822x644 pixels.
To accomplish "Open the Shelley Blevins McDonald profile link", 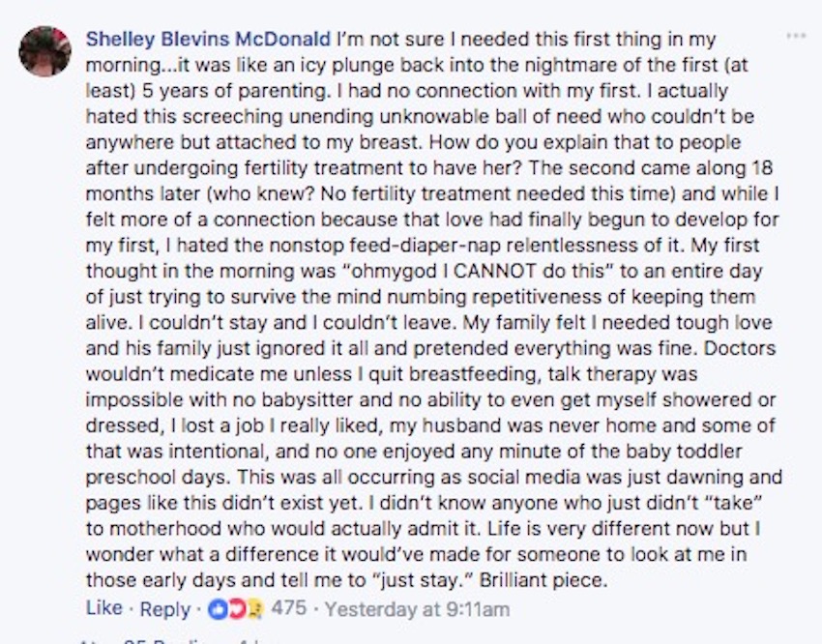I will pos(208,40).
